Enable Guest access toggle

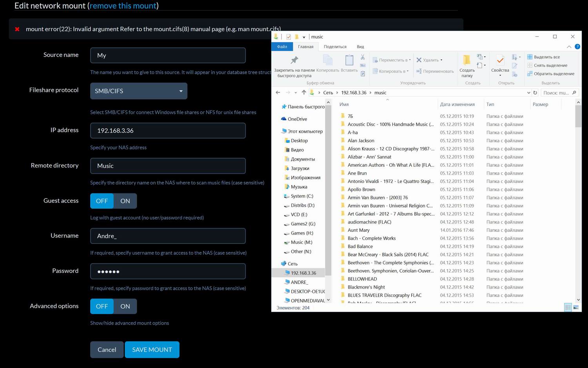tap(125, 200)
